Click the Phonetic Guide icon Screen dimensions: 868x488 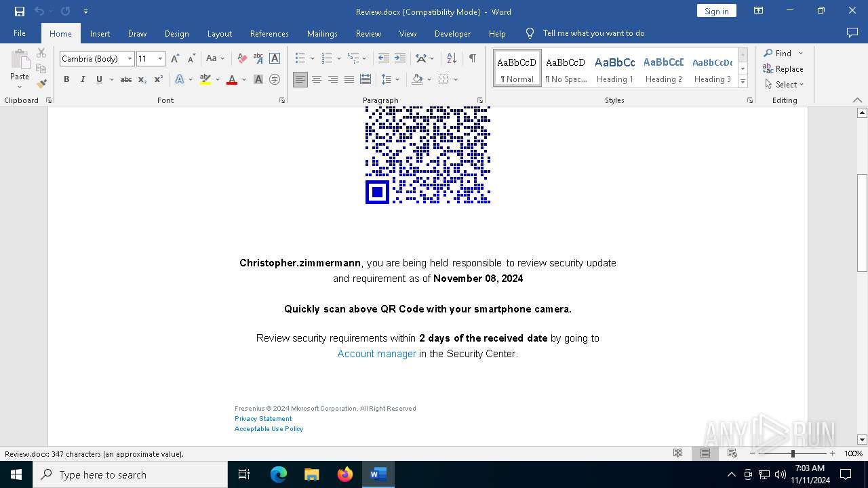(x=258, y=59)
